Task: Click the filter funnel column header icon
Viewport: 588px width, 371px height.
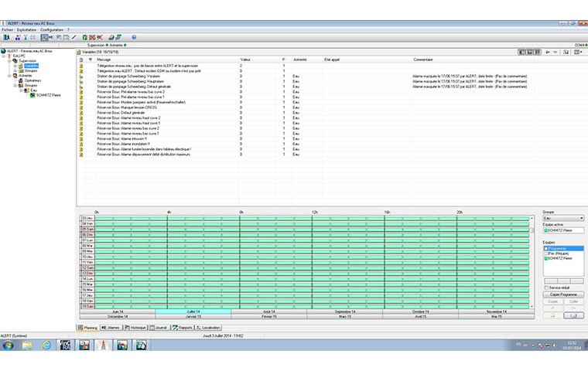Action: click(91, 60)
